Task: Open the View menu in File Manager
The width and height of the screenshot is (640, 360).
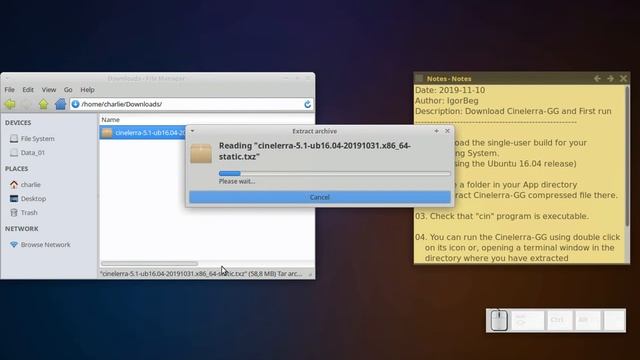Action: point(49,89)
